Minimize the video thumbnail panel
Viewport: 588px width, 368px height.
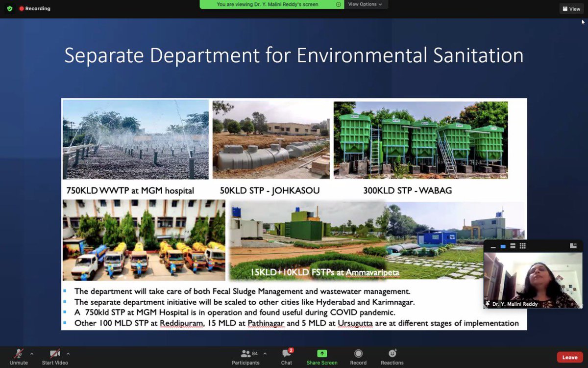493,246
